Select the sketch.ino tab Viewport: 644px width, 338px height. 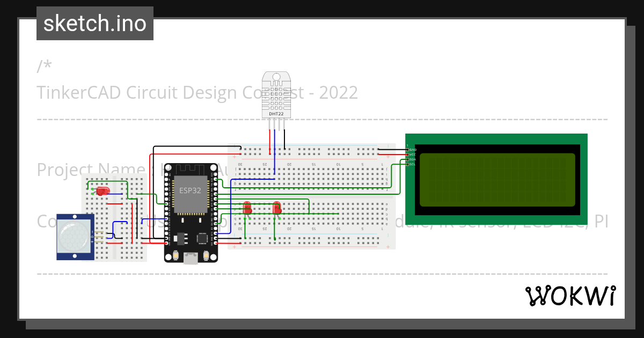coord(94,23)
